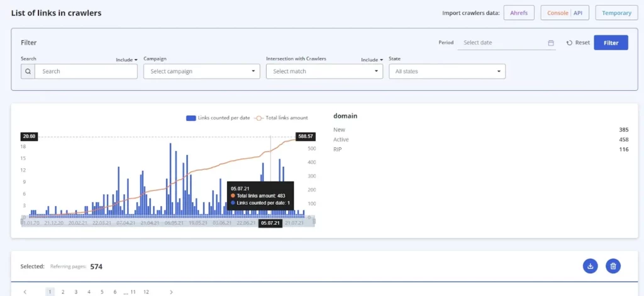Select page 1 in pagination
644x296 pixels.
(50, 292)
